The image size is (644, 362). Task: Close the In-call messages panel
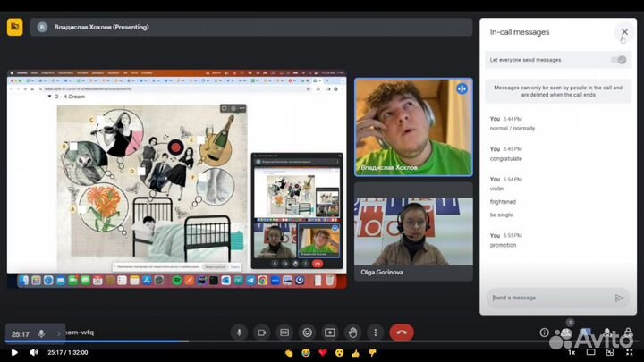tap(624, 32)
